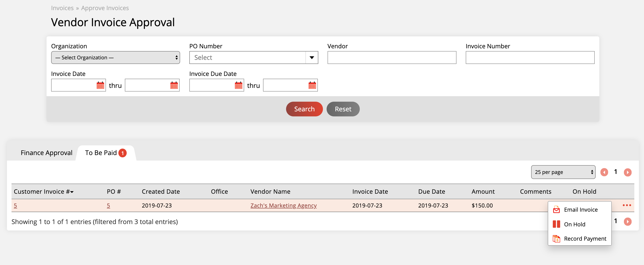Click the Record Payment document icon
This screenshot has width=644, height=265.
click(x=556, y=239)
